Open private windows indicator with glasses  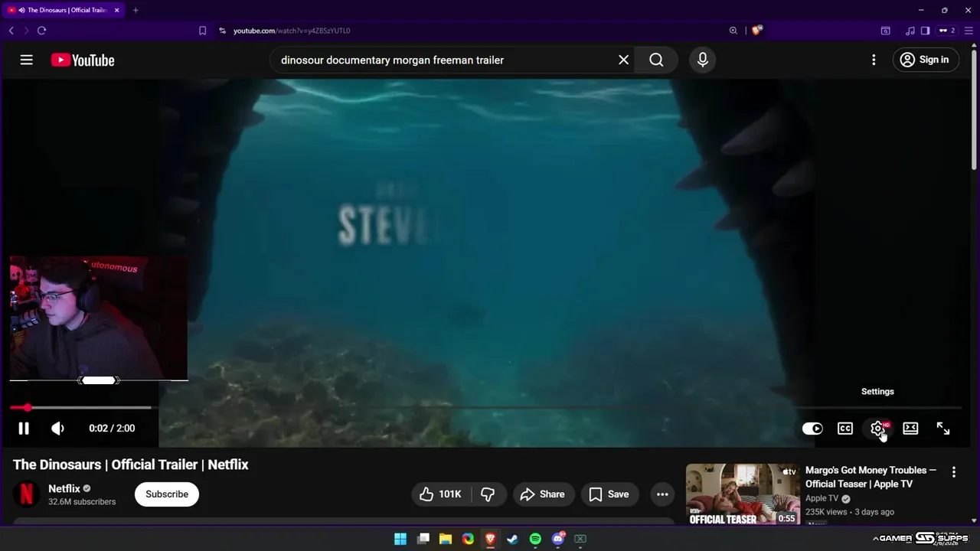coord(947,31)
